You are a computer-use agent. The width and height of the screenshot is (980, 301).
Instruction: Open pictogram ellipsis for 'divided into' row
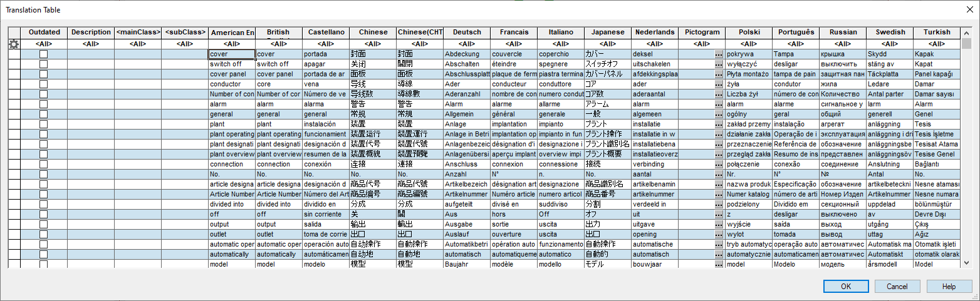tap(719, 204)
